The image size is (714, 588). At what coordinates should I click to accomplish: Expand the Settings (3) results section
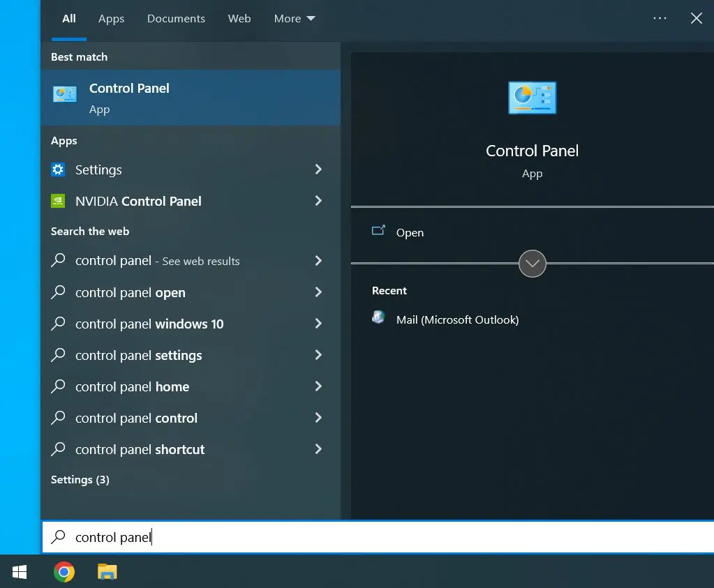click(80, 479)
